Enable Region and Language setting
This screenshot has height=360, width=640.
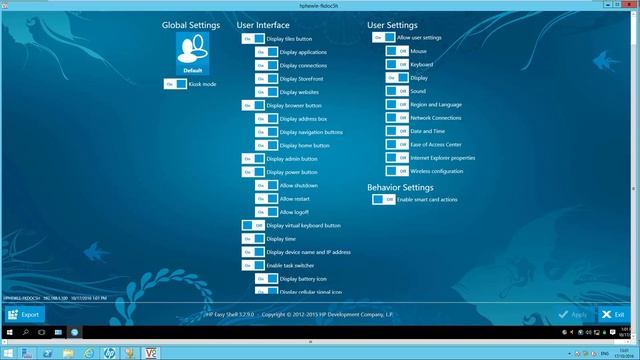397,104
